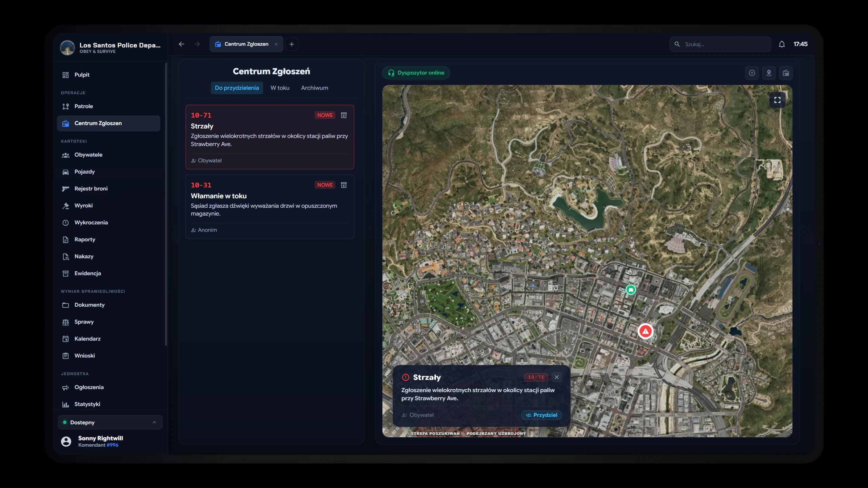The width and height of the screenshot is (868, 488).
Task: Click badge number #996
Action: (x=112, y=445)
